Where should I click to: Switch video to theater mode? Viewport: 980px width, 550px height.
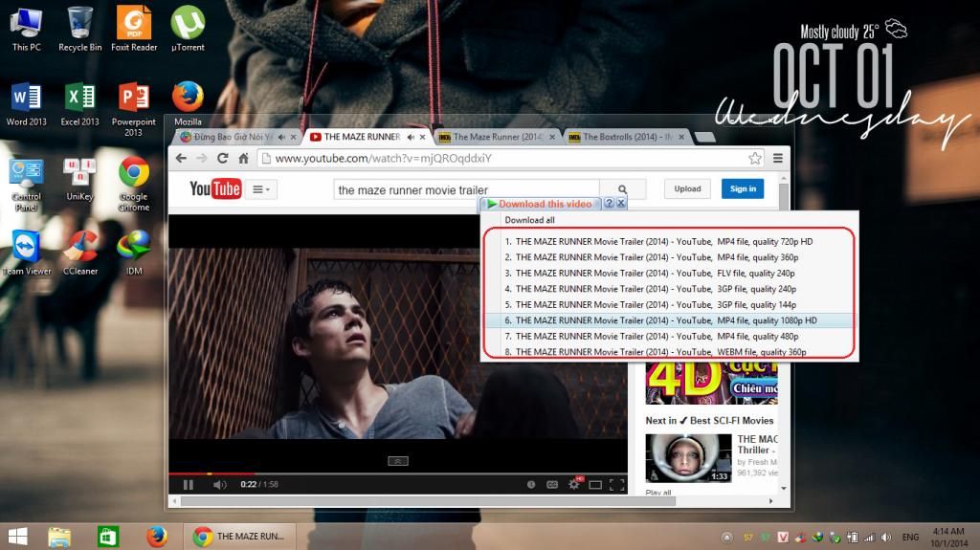[595, 484]
